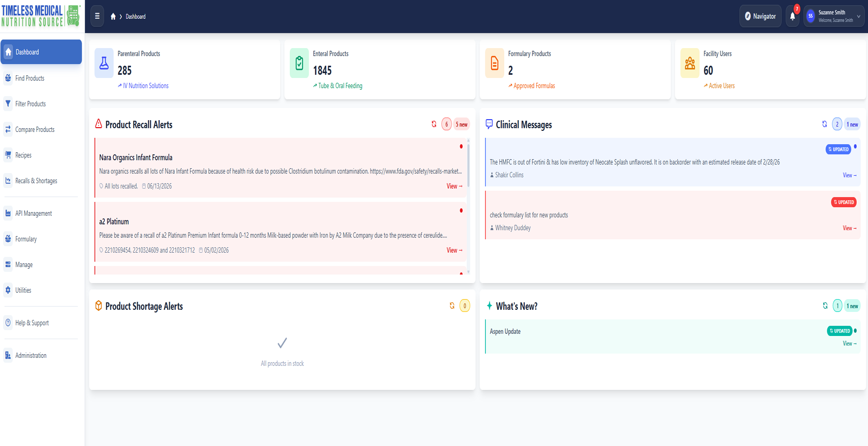This screenshot has height=446, width=868.
Task: Open Compare Products page
Action: pos(41,129)
